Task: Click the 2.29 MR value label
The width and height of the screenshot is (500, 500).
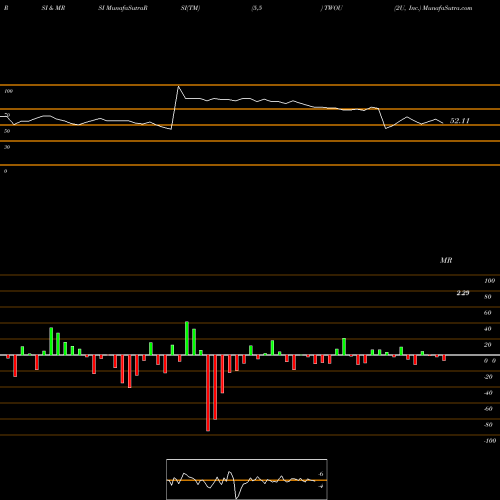Action: (463, 293)
